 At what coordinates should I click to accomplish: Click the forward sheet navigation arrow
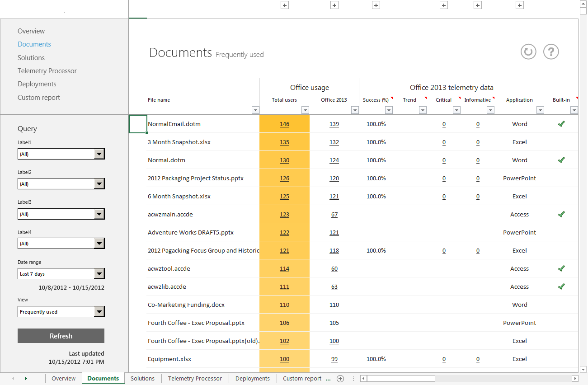point(26,379)
